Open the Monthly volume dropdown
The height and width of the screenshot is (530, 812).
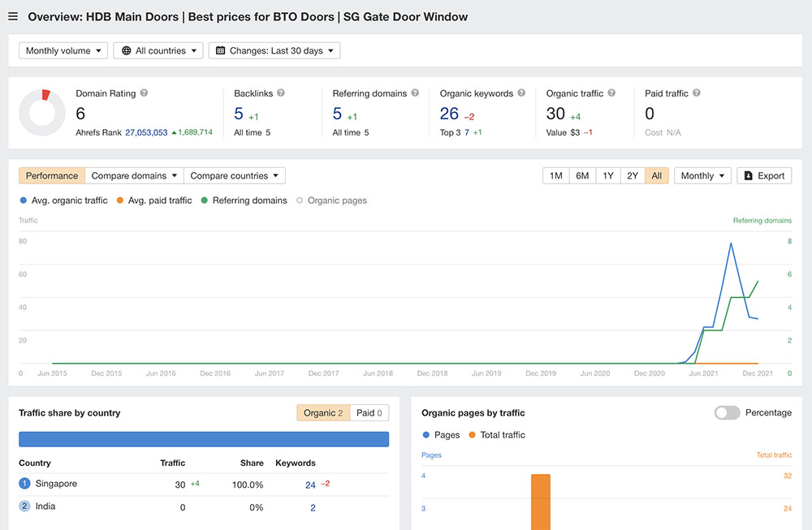[x=63, y=50]
